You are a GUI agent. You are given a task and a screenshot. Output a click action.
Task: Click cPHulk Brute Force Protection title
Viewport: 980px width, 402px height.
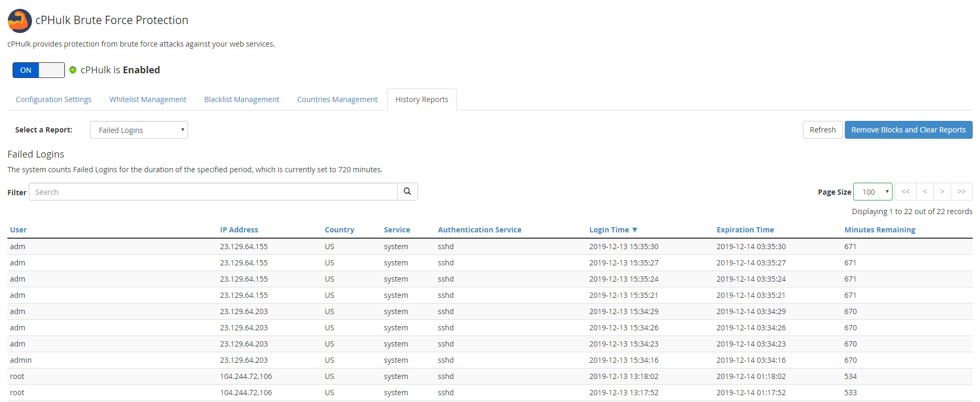pyautogui.click(x=112, y=20)
